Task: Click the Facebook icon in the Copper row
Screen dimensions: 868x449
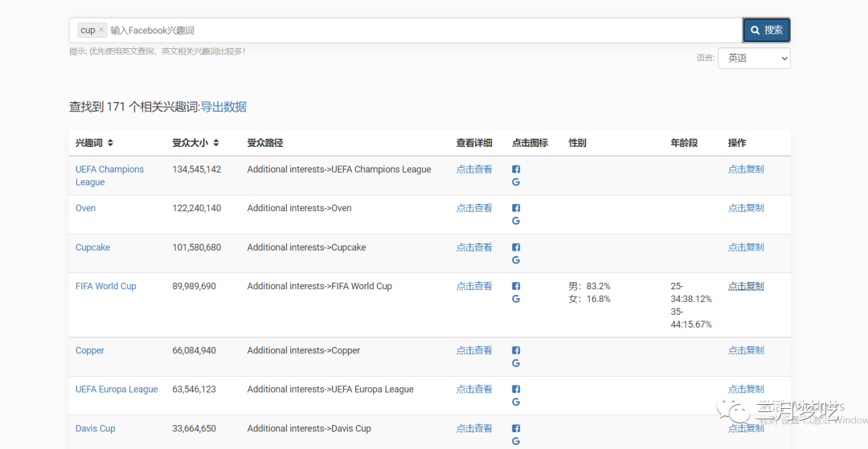Action: 516,350
